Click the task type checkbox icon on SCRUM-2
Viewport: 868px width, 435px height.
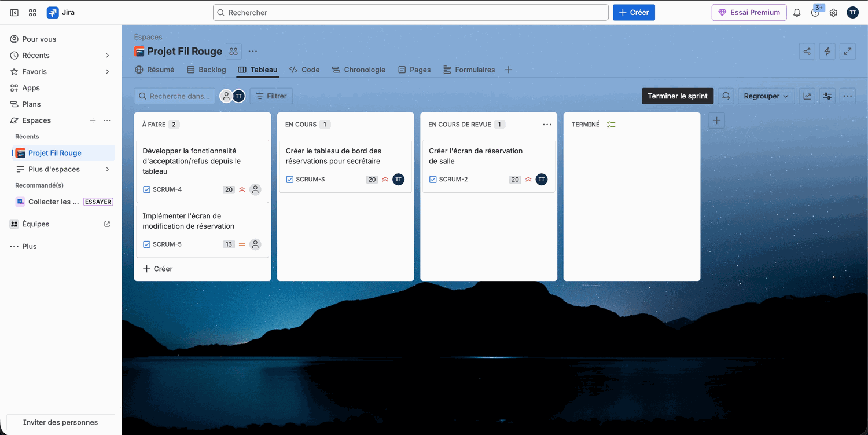[433, 180]
